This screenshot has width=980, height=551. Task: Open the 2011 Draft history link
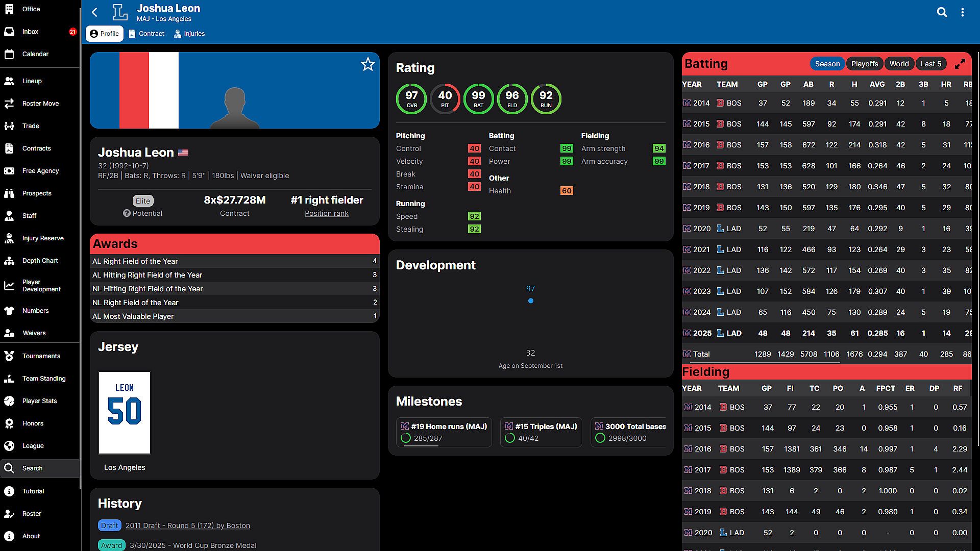(x=187, y=525)
